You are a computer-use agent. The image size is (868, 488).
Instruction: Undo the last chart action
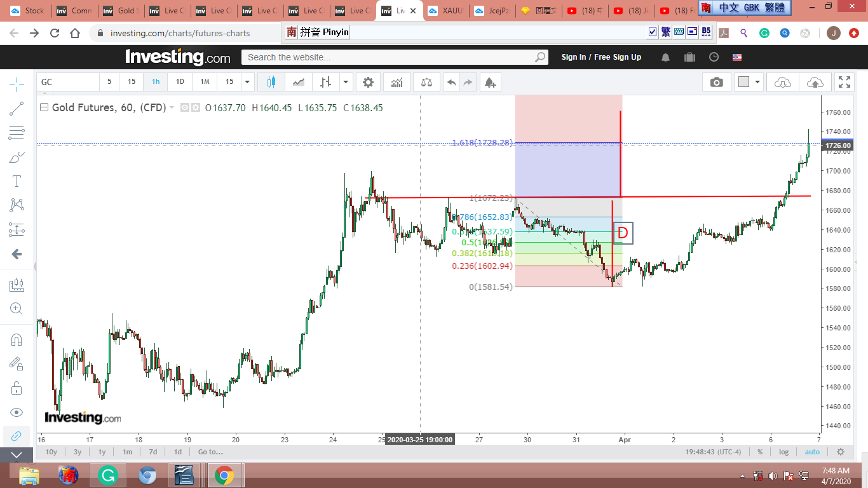tap(451, 82)
